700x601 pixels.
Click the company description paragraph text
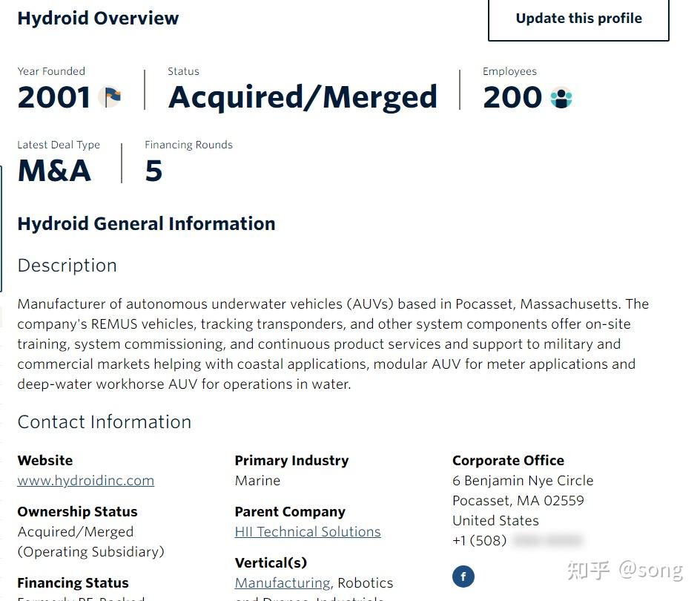326,344
